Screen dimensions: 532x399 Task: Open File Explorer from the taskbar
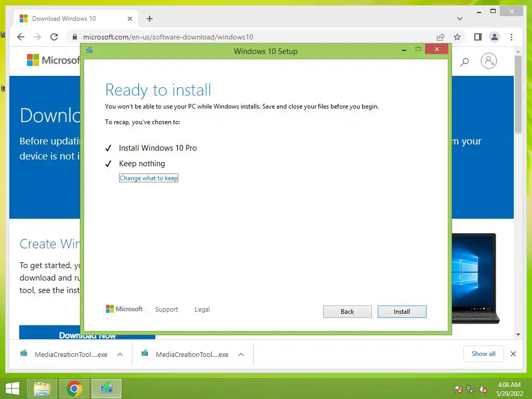click(42, 389)
